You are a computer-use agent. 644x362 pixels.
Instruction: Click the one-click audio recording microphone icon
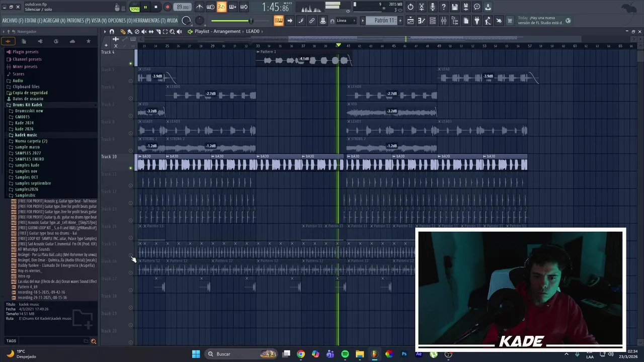point(433,7)
